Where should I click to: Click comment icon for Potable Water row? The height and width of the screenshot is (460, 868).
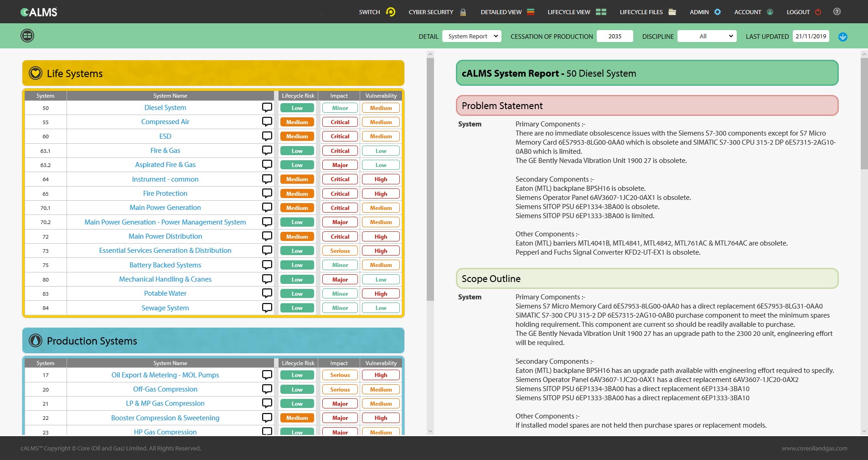click(x=267, y=293)
